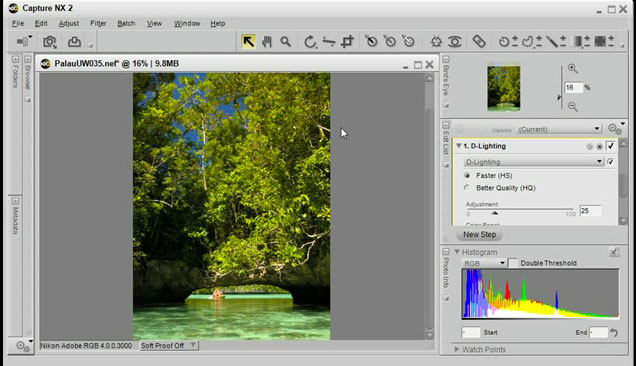Click the D-Lighting Adjustment slider handle
Screen dimensions: 636x366
(x=494, y=213)
